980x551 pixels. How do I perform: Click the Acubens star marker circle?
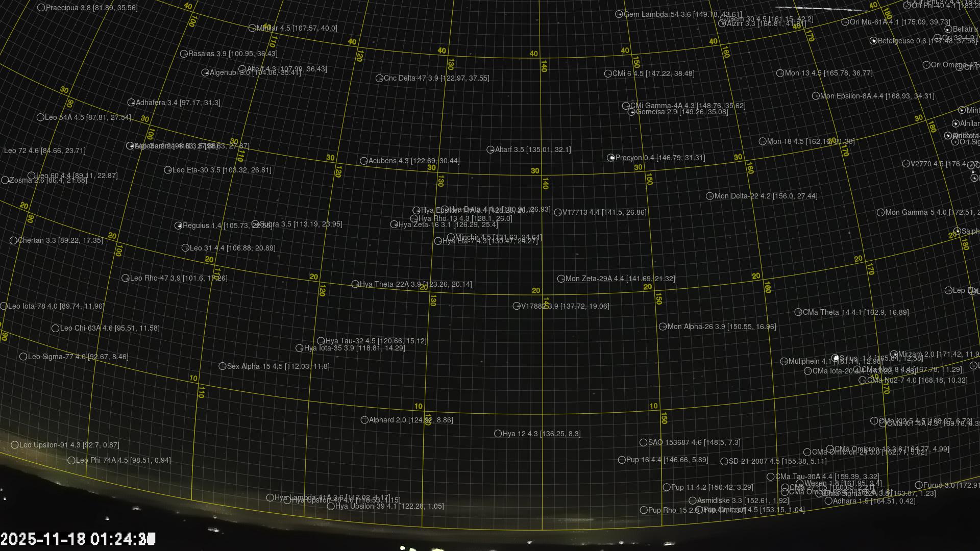364,161
